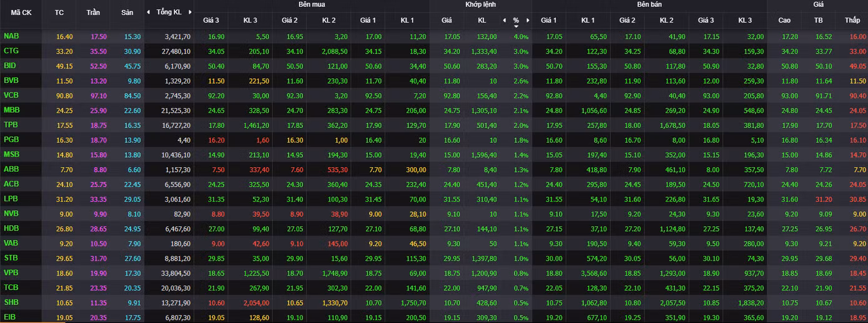
Task: Sort by Sàn floor price header
Action: (127, 12)
